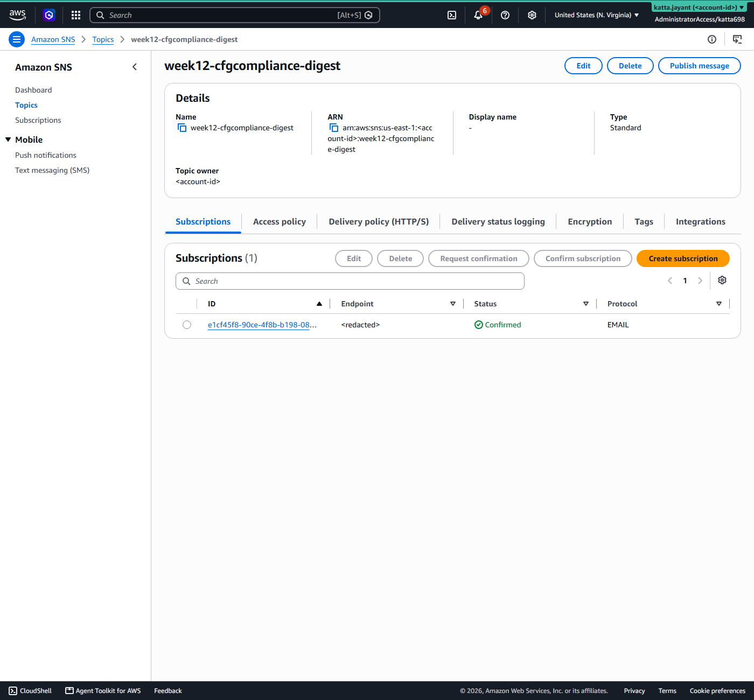Click page number 1 in pagination

pyautogui.click(x=685, y=281)
